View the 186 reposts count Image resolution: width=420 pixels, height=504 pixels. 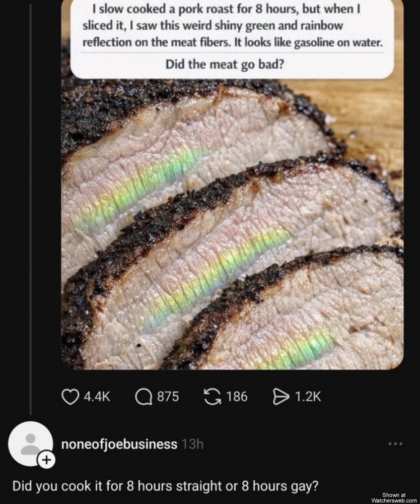coord(237,397)
